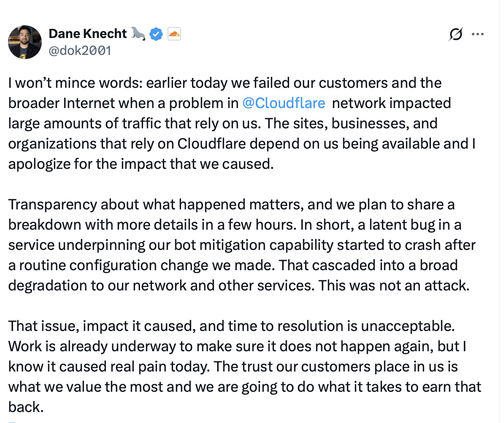Click the Cloudflare affiliation badge icon
This screenshot has width=504, height=423.
[x=174, y=34]
